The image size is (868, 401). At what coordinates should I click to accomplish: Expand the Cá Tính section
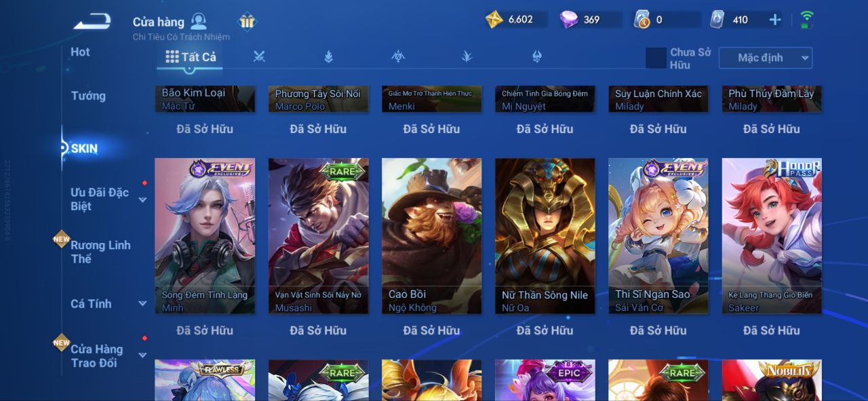click(x=108, y=303)
